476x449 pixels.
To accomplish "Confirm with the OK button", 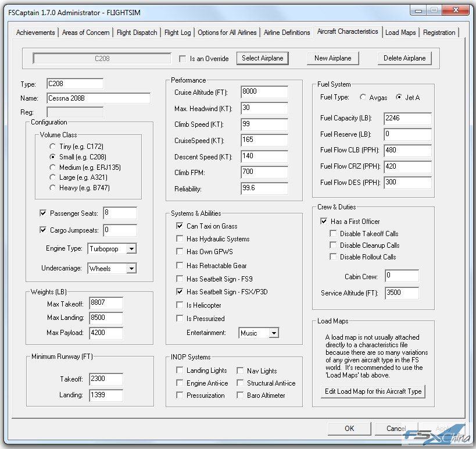I will coord(349,428).
